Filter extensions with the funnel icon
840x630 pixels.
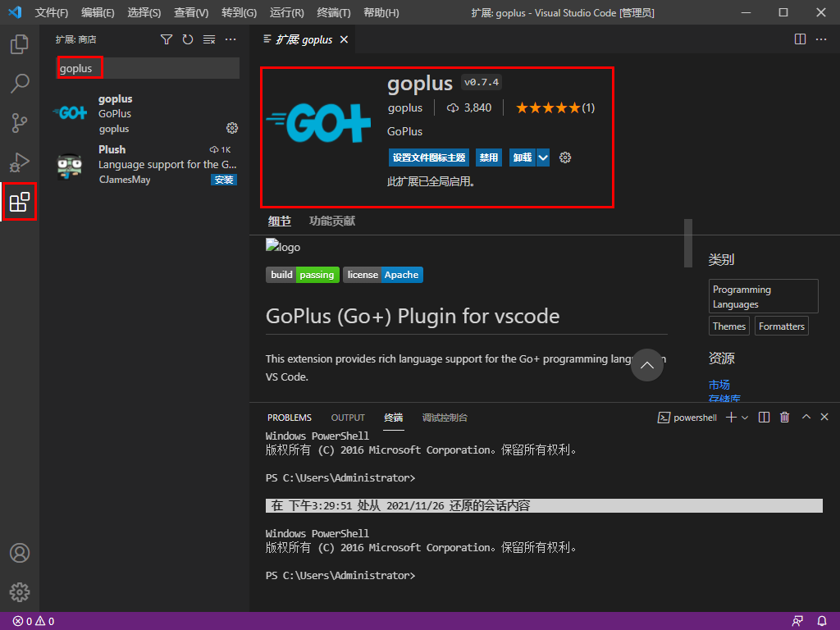167,39
